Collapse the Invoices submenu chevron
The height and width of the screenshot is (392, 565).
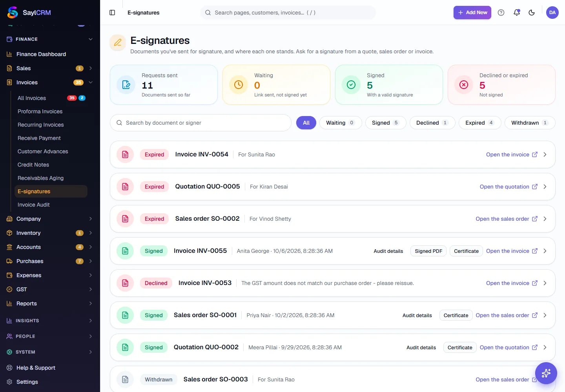coord(91,82)
